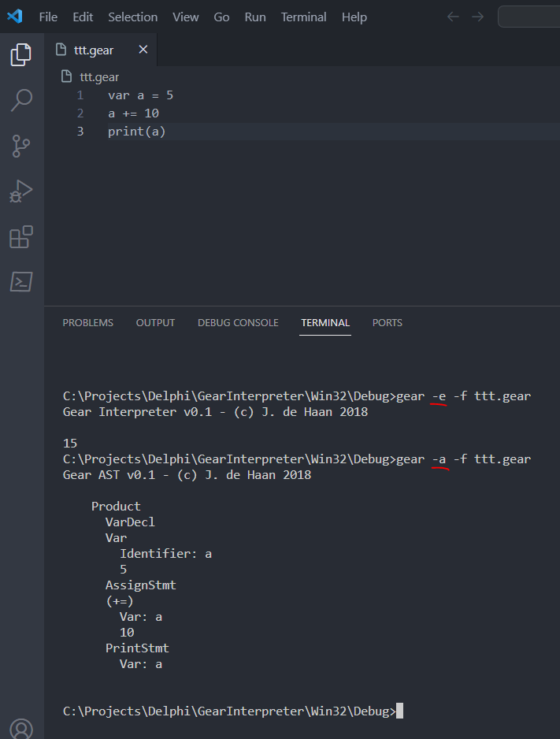The image size is (560, 739).
Task: Open the Source Control view icon
Action: coord(20,146)
